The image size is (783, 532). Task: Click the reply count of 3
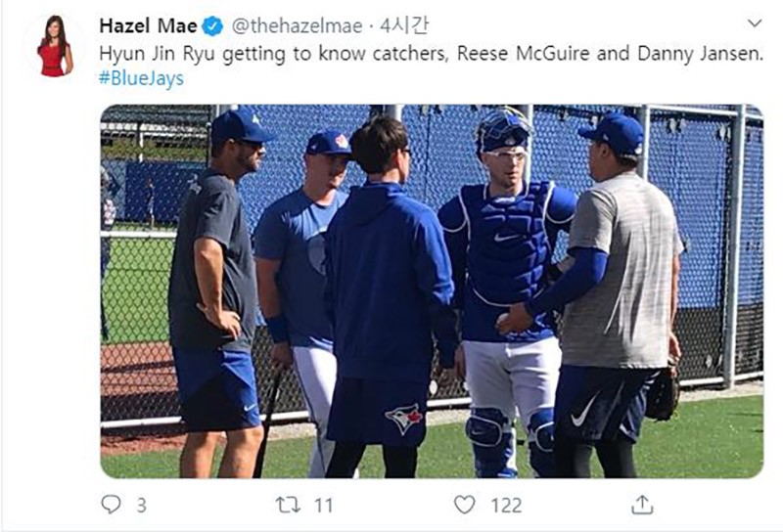(x=141, y=505)
